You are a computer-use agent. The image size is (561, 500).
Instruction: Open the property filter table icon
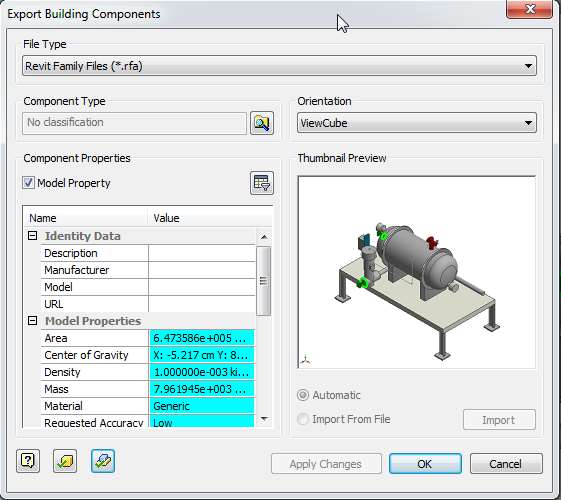click(x=262, y=183)
